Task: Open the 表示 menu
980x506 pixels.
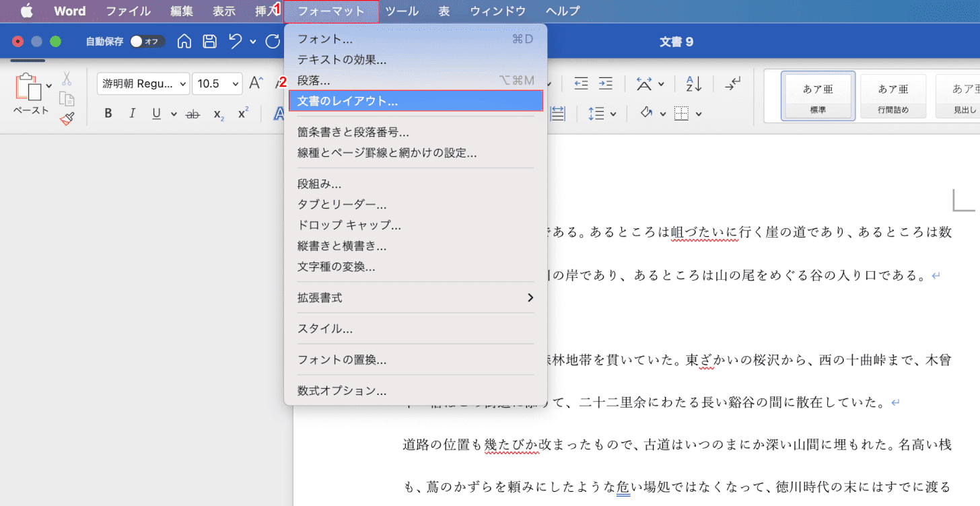Action: pos(224,11)
